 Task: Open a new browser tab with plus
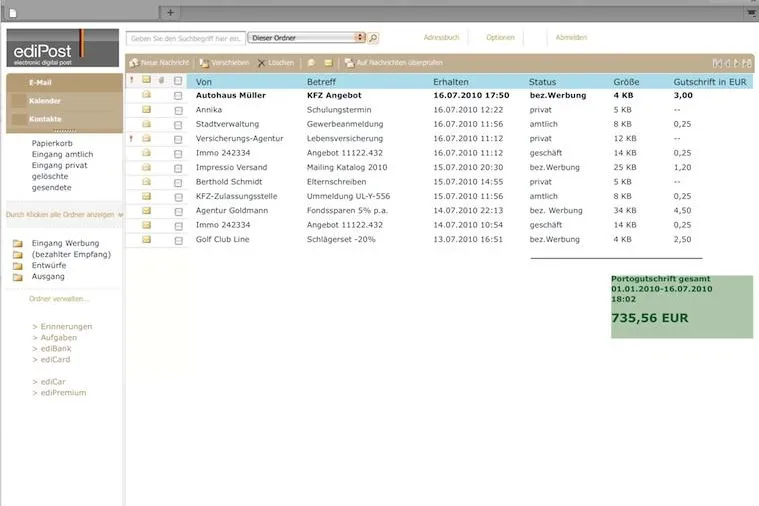[x=170, y=13]
